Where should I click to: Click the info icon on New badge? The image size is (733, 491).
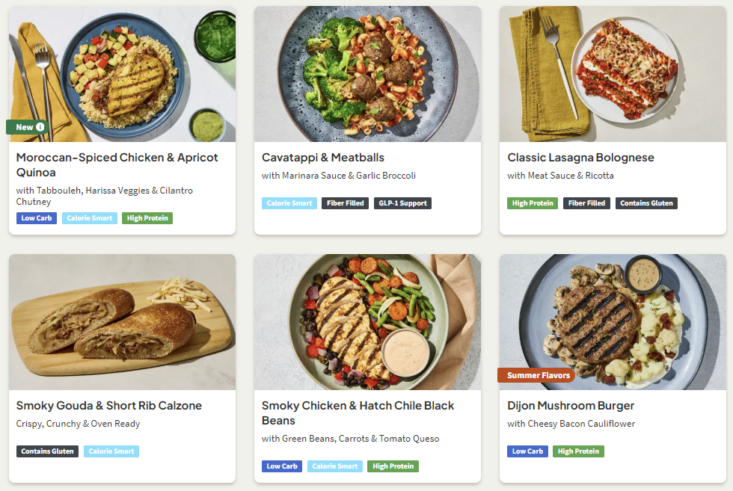point(40,127)
